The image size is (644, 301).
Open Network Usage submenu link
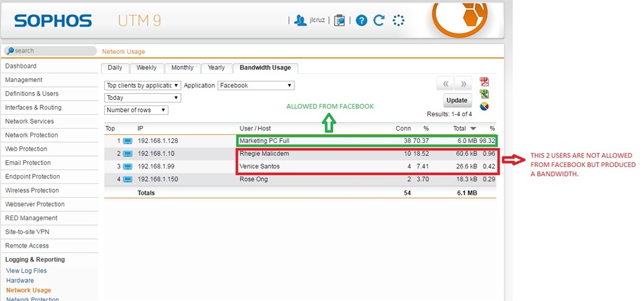[x=28, y=290]
